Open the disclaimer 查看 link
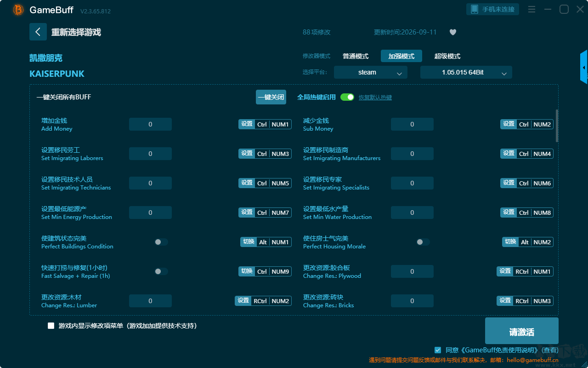The width and height of the screenshot is (588, 368). point(551,350)
